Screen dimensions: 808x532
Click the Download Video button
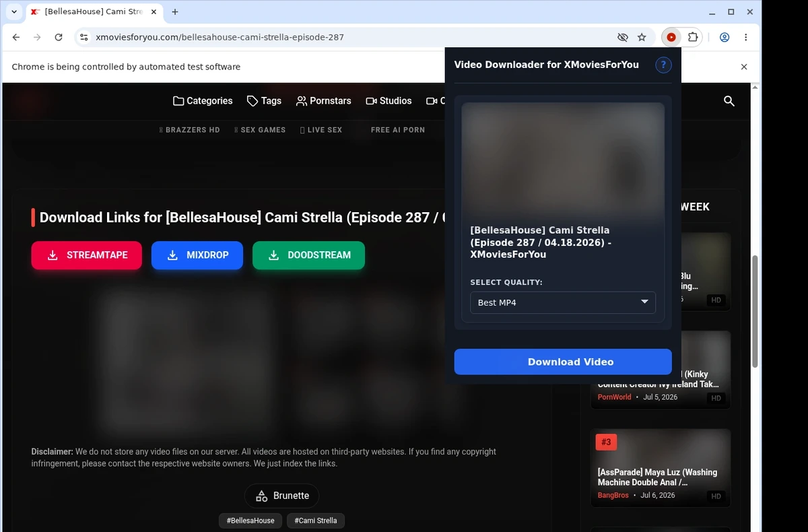point(563,362)
